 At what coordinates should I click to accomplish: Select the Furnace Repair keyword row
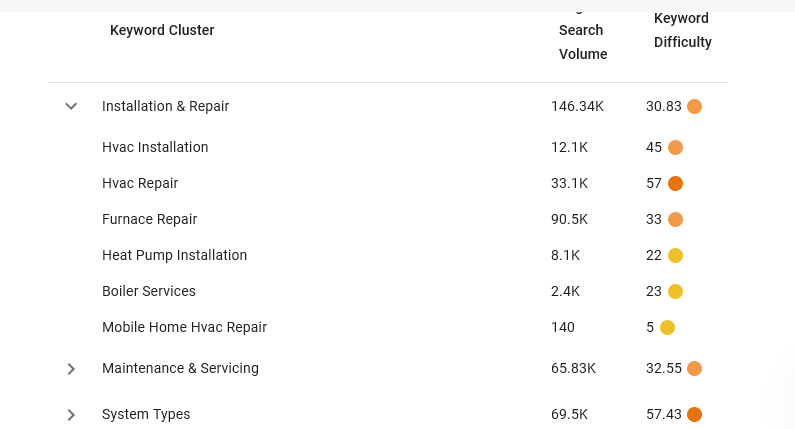(388, 220)
